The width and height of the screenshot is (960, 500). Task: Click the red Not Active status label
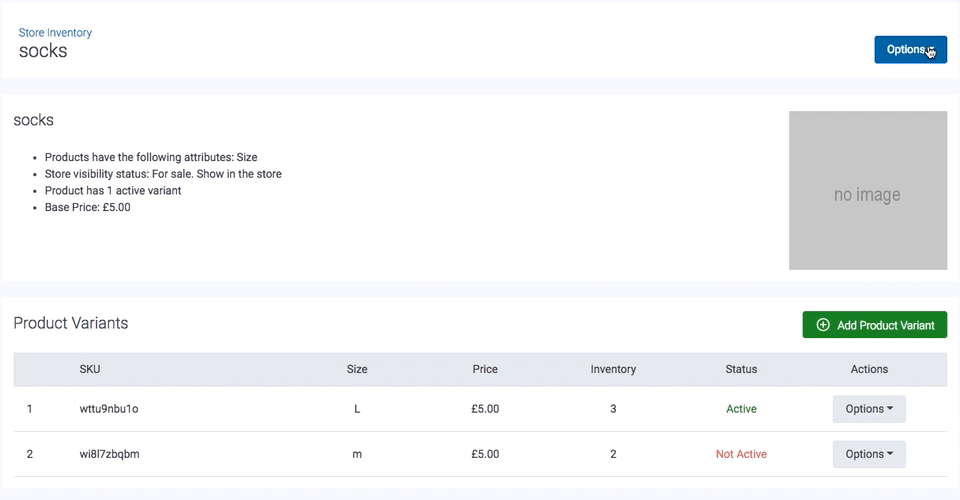(x=741, y=454)
